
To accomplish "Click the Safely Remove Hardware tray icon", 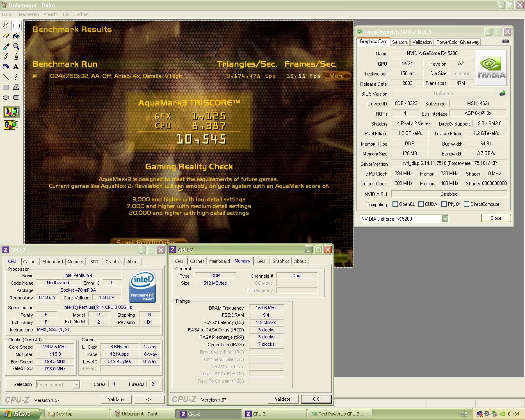I will pyautogui.click(x=494, y=414).
